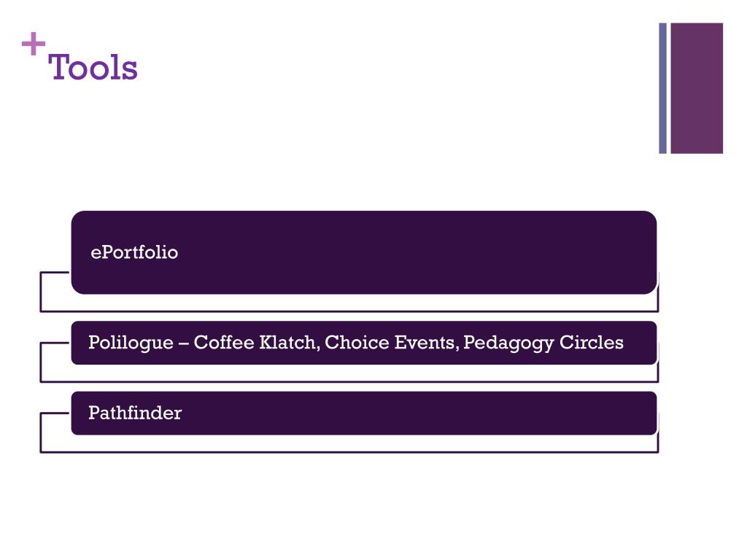
Task: Click the Pedagogy Circles text
Action: point(543,343)
